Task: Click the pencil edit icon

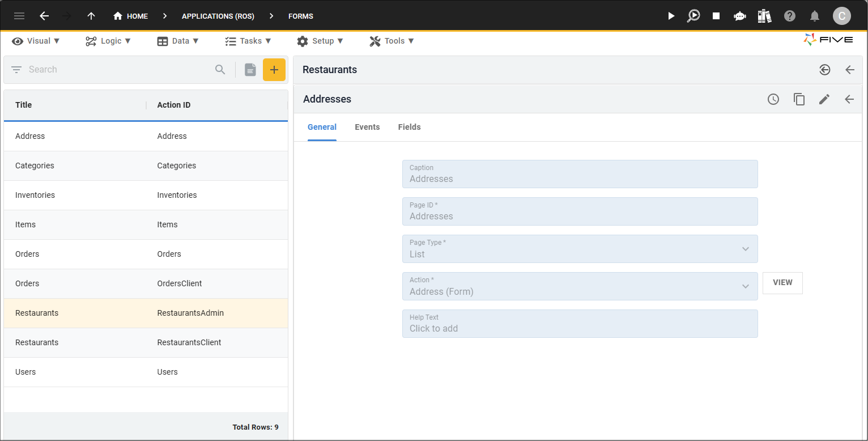Action: click(824, 99)
